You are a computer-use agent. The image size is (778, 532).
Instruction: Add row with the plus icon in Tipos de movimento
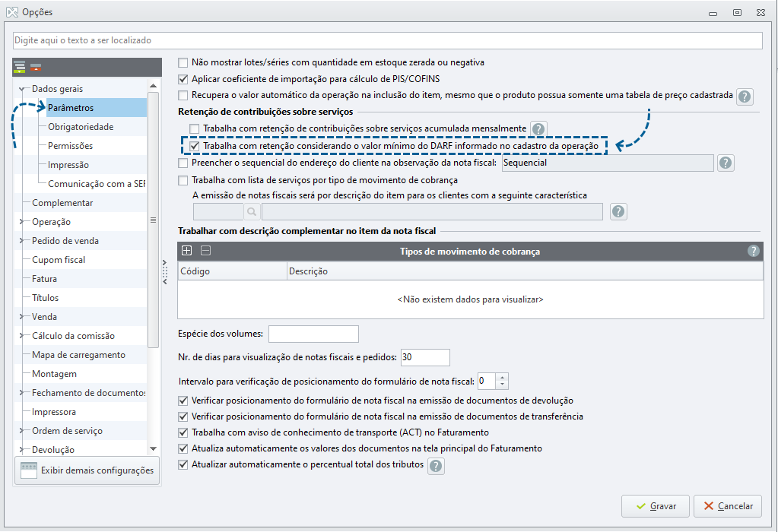(x=186, y=251)
